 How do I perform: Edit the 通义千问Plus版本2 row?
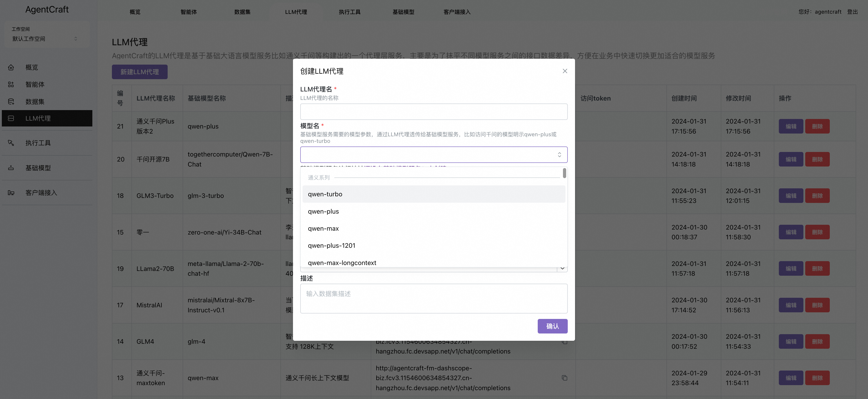pos(791,126)
